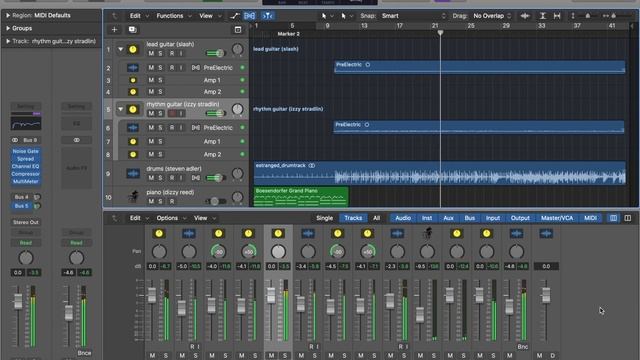Click the duplicate track icon beside plus
Screen dimensions: 640x360
click(132, 29)
